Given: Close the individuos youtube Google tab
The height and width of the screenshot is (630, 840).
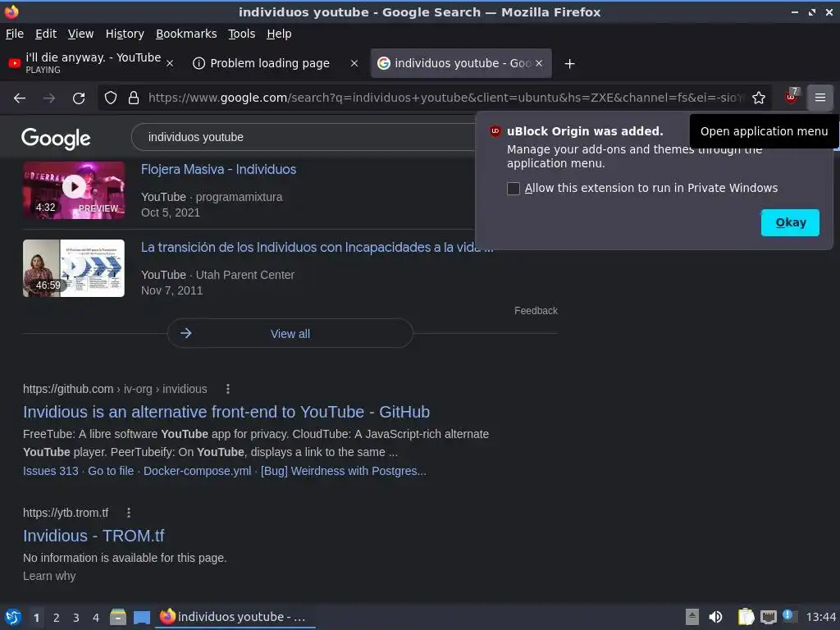Looking at the screenshot, I should (x=539, y=63).
